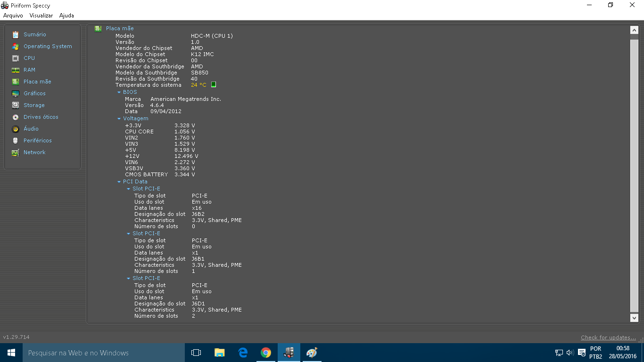
Task: Open the action center notification icon
Action: [x=582, y=353]
